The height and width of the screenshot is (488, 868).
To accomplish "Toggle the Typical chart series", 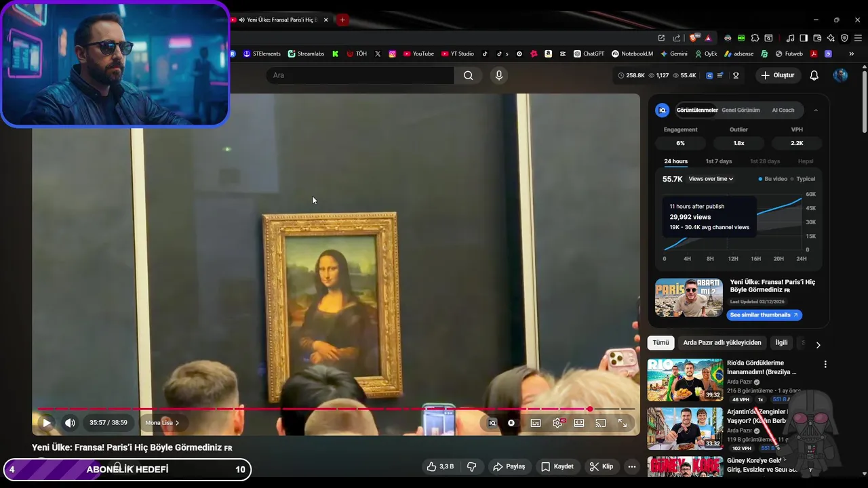I will 803,179.
